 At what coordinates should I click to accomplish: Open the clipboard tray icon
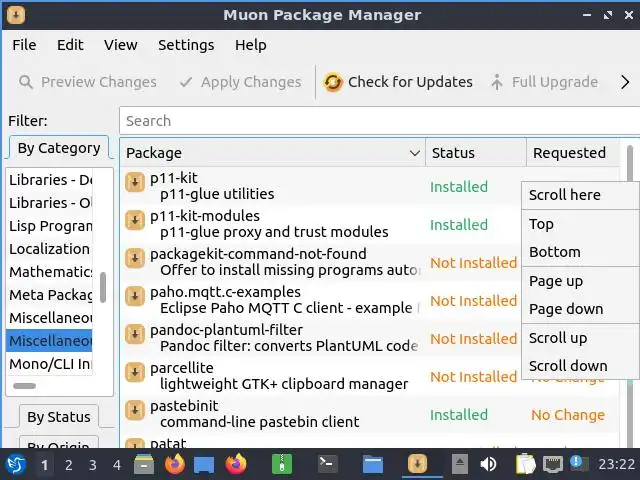525,464
